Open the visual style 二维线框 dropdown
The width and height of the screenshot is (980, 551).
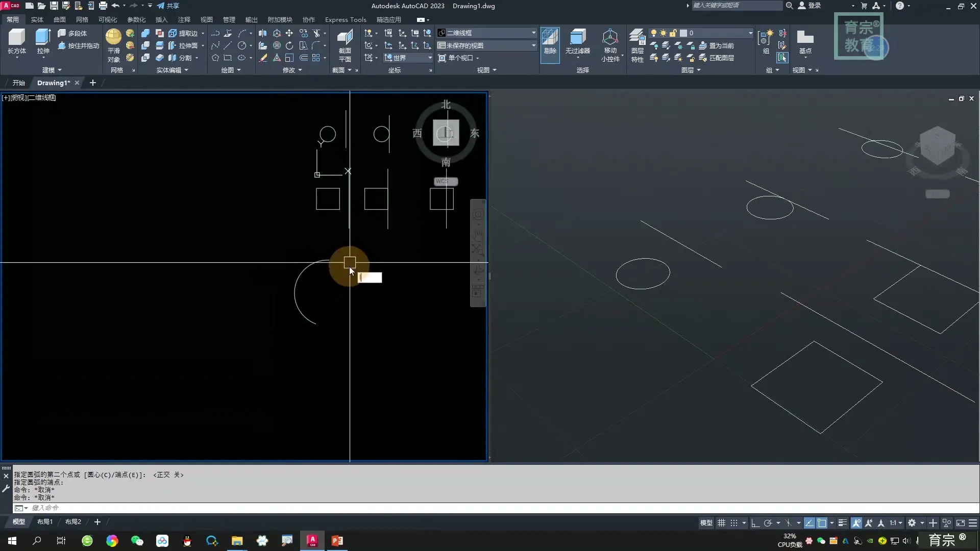[x=533, y=33]
